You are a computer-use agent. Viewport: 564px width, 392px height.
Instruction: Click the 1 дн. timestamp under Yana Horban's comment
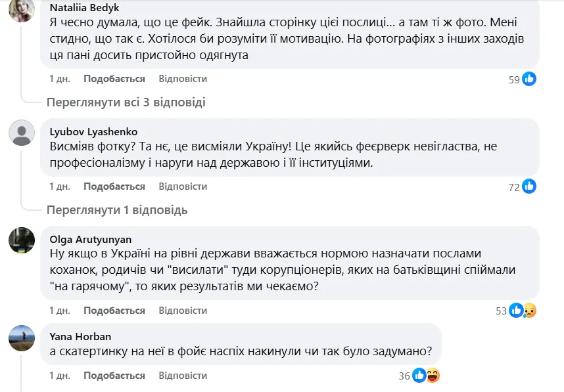(x=59, y=376)
